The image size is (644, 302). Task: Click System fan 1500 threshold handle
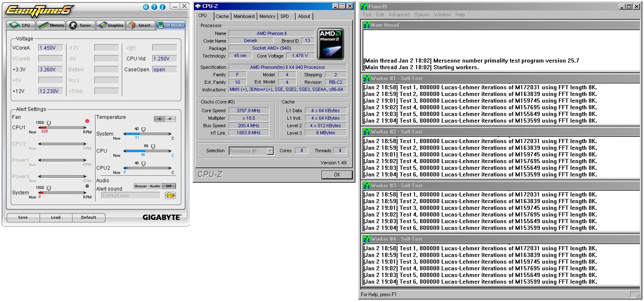click(x=49, y=188)
